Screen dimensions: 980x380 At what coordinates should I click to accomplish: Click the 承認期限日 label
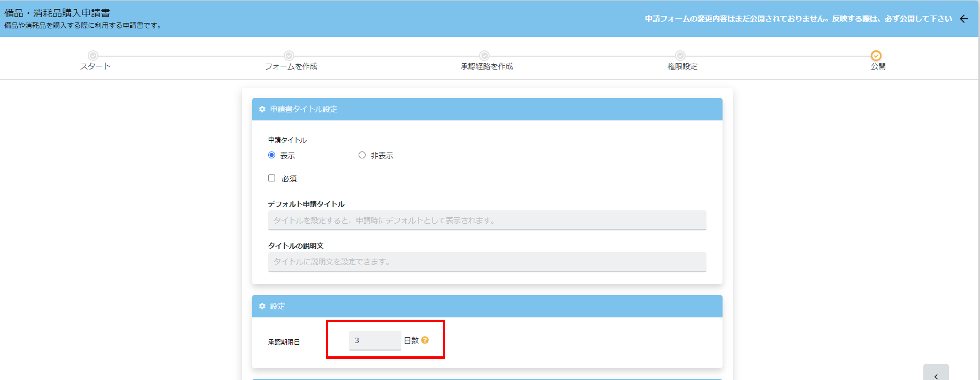(284, 342)
